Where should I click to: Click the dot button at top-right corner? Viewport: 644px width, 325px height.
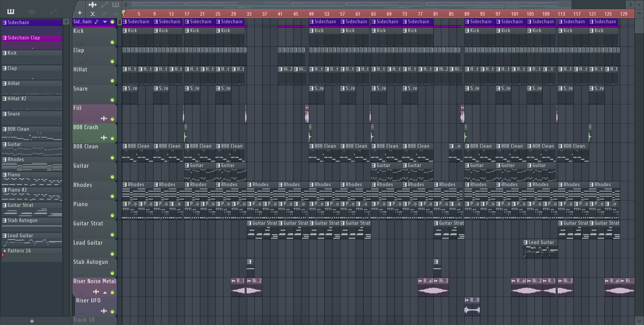point(640,4)
